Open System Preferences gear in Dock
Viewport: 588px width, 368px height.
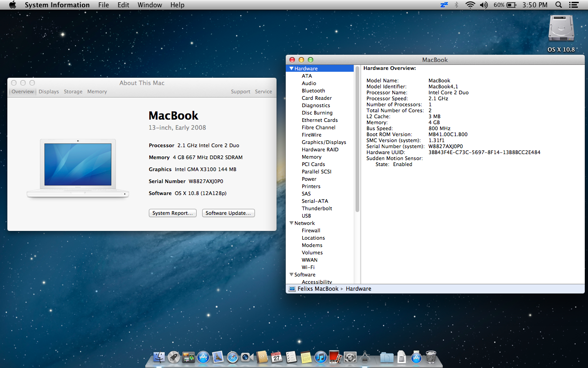pos(350,357)
